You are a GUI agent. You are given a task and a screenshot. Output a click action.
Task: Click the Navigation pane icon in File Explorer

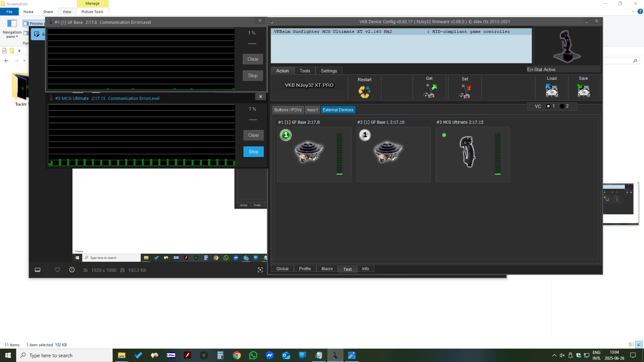12,23
